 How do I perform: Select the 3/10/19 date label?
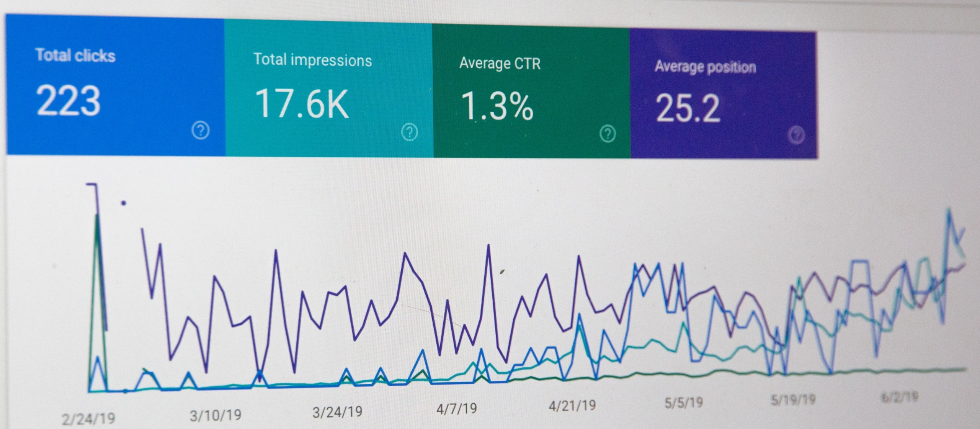(216, 415)
